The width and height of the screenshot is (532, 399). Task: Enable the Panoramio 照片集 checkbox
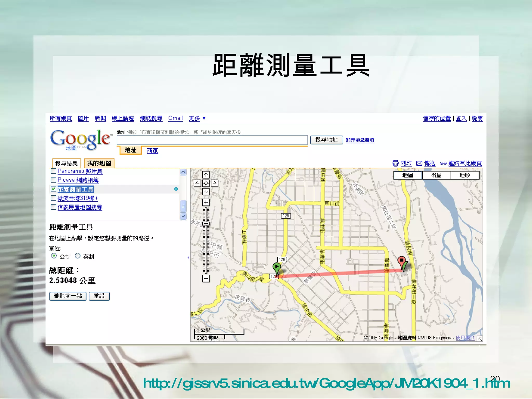coord(54,171)
